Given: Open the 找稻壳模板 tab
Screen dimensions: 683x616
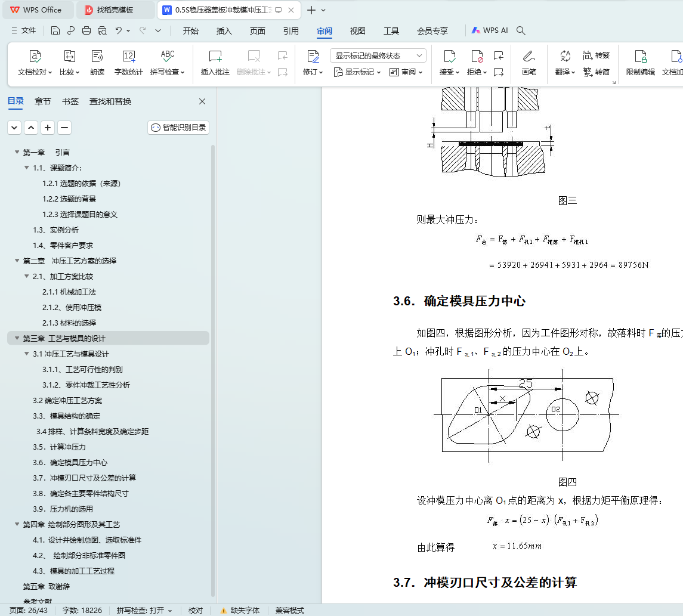Looking at the screenshot, I should 115,10.
